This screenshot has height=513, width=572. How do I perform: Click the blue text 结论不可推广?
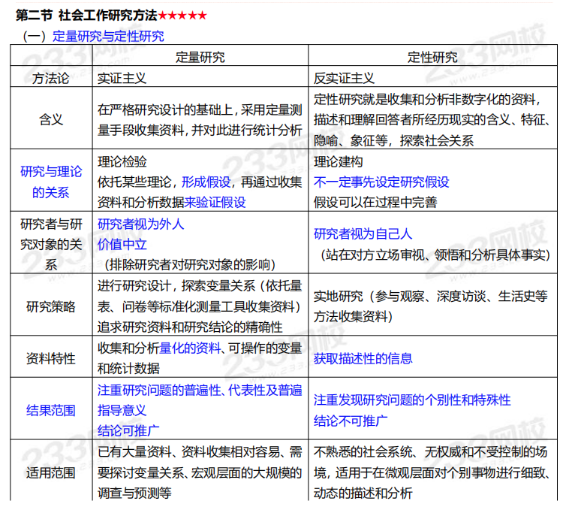(x=350, y=421)
